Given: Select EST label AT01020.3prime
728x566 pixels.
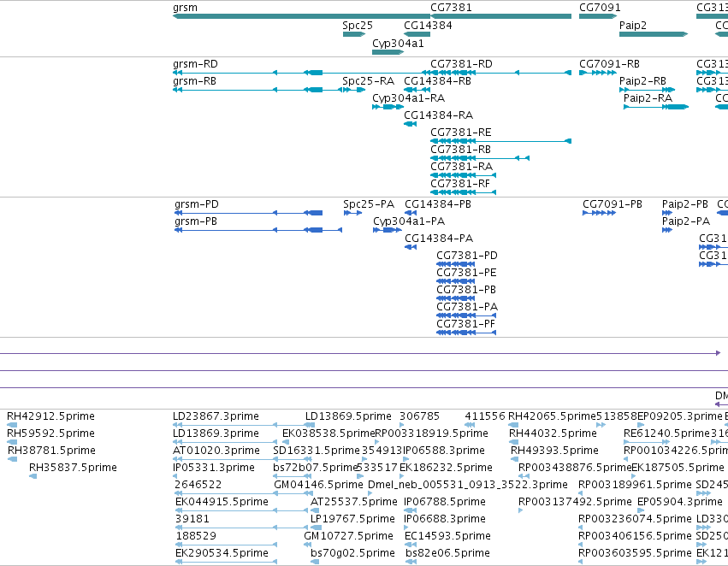Looking at the screenshot, I should coord(216,451).
